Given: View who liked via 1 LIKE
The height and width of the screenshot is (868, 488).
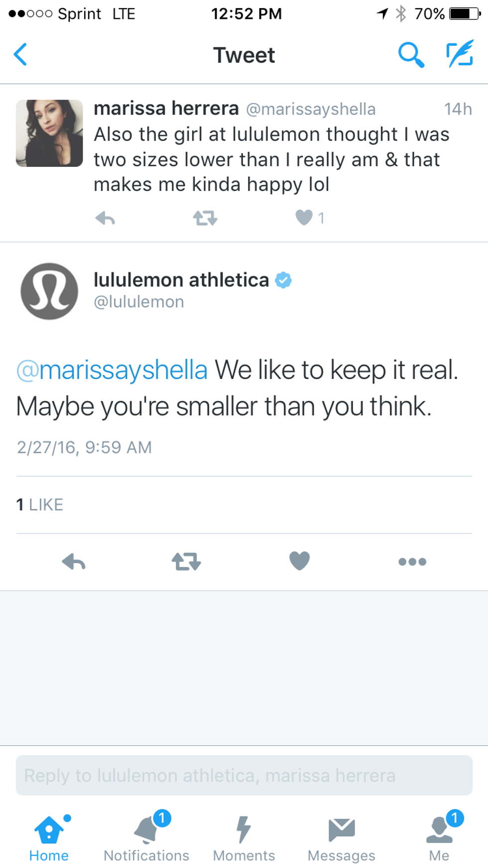Looking at the screenshot, I should tap(40, 504).
